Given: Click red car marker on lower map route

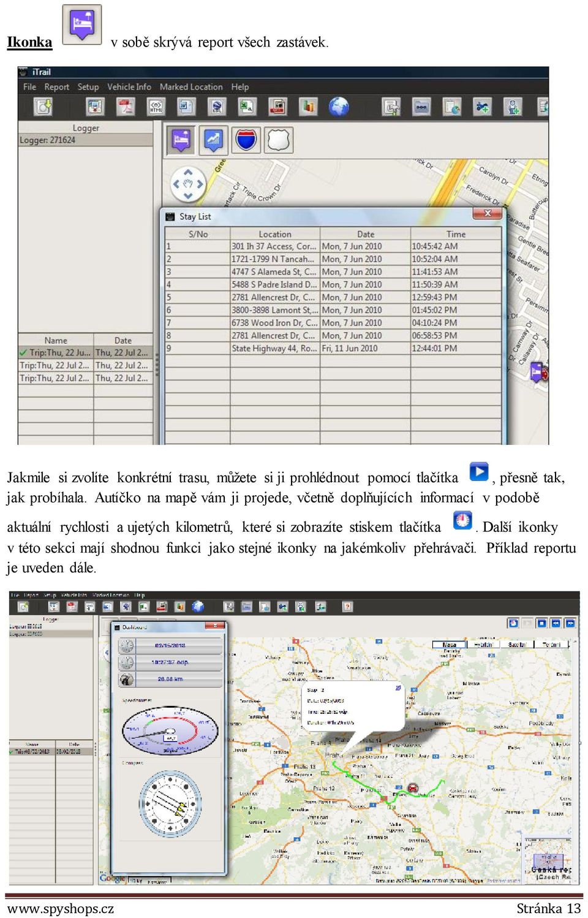Looking at the screenshot, I should coord(413,787).
